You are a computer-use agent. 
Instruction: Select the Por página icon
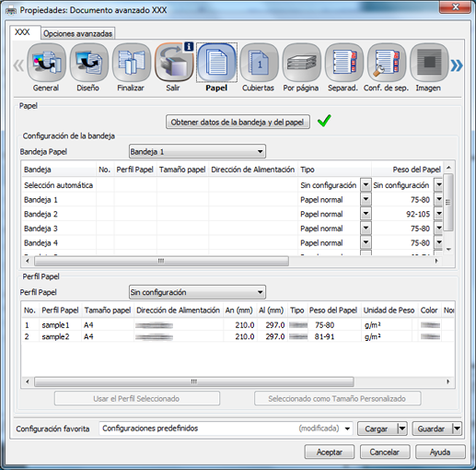[x=301, y=63]
